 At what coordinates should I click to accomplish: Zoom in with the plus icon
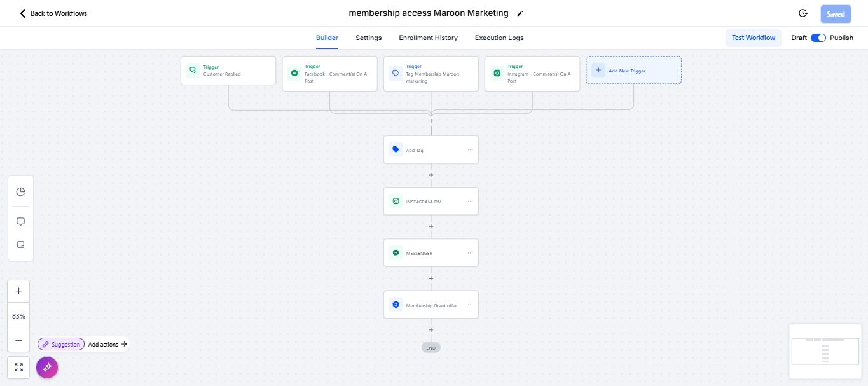tap(18, 291)
